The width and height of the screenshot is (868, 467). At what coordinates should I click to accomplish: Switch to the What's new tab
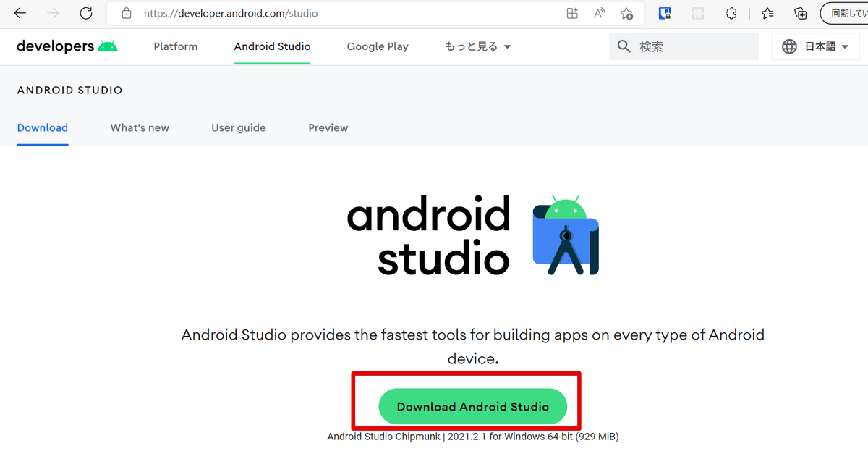140,127
